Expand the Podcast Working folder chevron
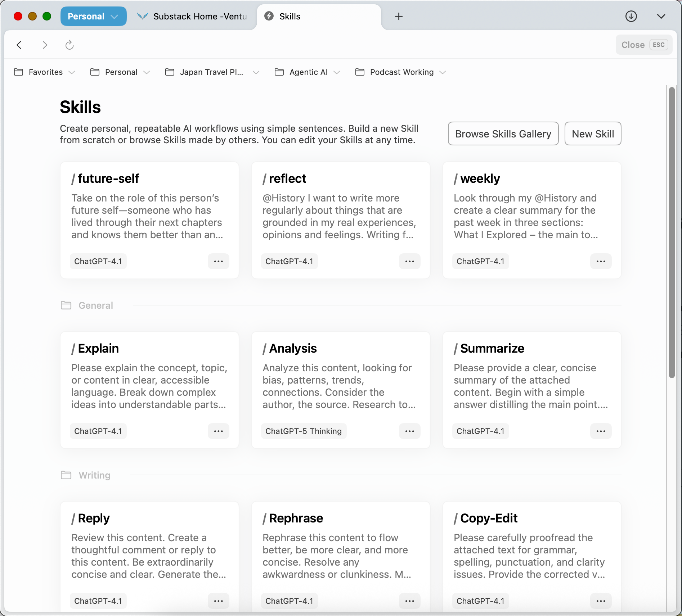This screenshot has height=616, width=682. click(443, 73)
